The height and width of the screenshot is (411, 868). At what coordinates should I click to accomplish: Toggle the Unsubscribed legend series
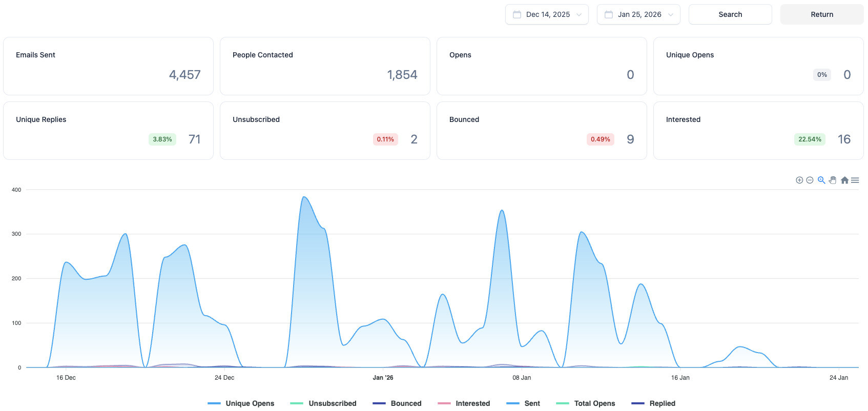coord(323,403)
